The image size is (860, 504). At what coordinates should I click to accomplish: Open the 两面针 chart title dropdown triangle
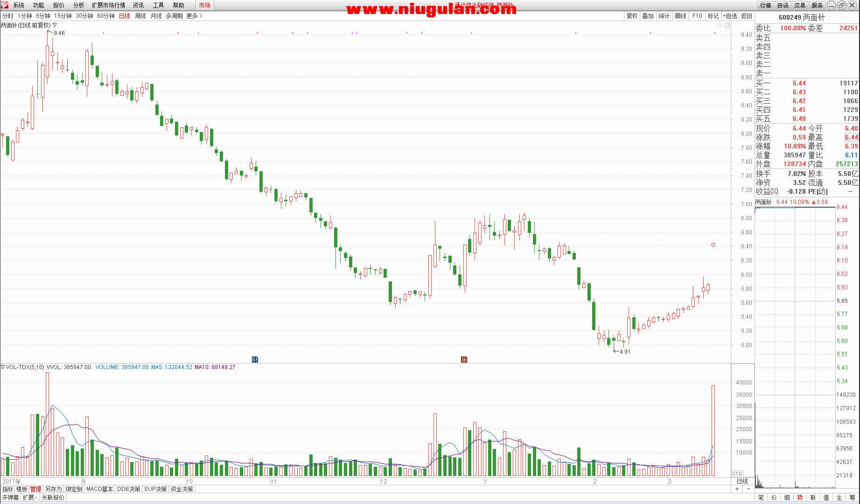tap(55, 25)
